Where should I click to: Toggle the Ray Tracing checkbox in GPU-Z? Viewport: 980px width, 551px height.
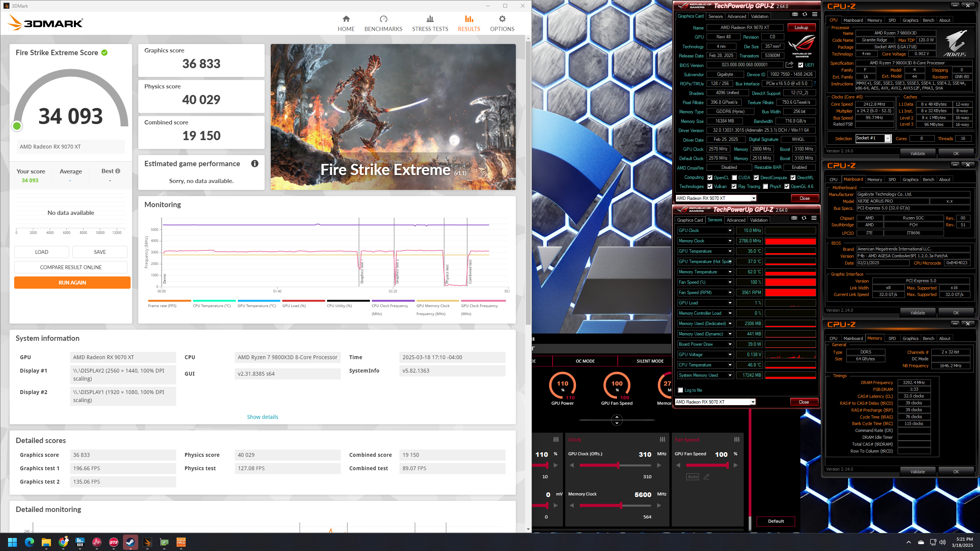coord(734,186)
